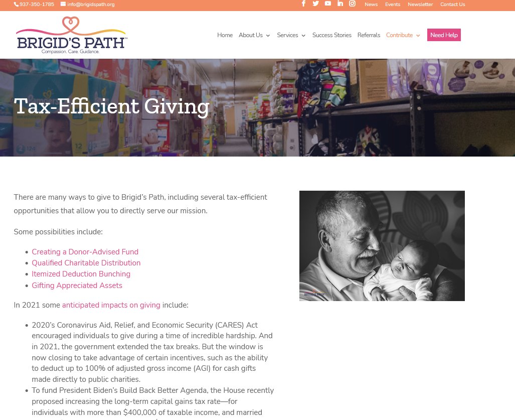Screen dimensions: 515x420
Task: Open the Qualified Charitable Distribution link
Action: (86, 263)
